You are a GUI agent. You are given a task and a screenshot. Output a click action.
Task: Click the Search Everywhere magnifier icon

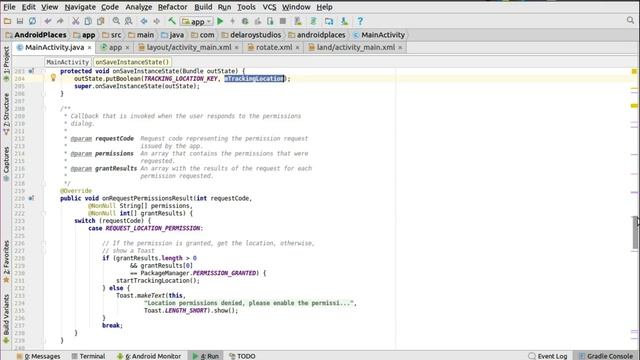click(630, 20)
